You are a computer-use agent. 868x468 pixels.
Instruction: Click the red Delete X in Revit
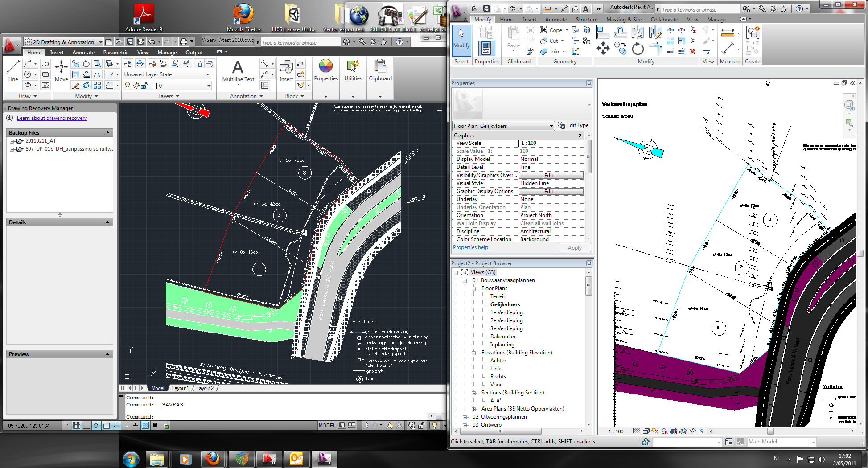pyautogui.click(x=693, y=51)
